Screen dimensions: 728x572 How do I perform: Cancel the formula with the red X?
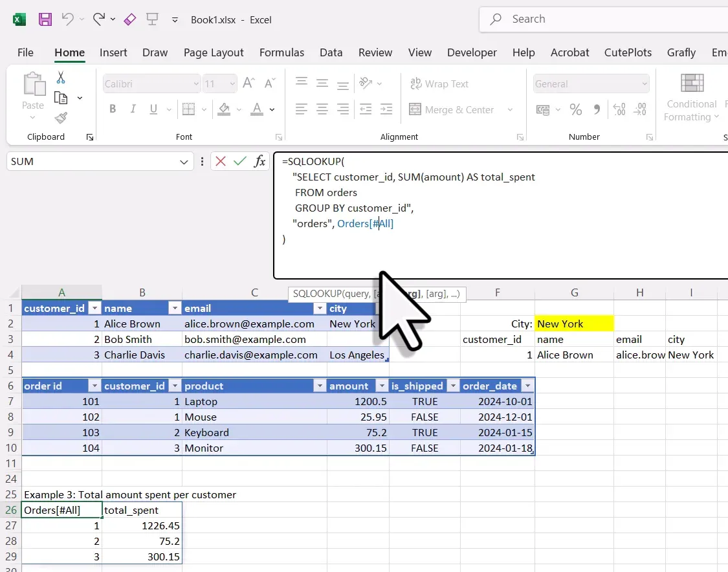pos(221,161)
